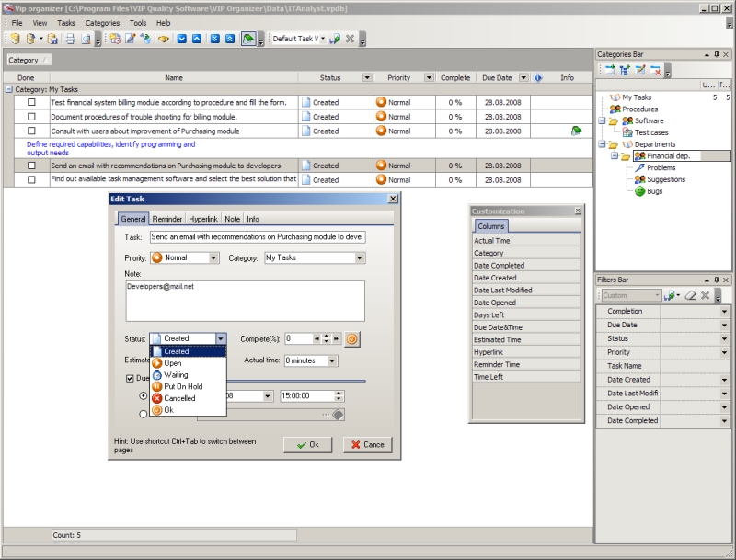736x560 pixels.
Task: Click into the Task name text field
Action: pos(258,237)
